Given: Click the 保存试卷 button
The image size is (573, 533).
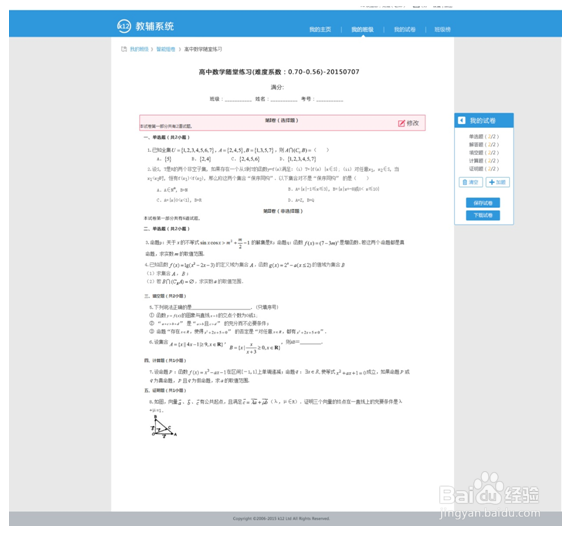Looking at the screenshot, I should coord(483,203).
